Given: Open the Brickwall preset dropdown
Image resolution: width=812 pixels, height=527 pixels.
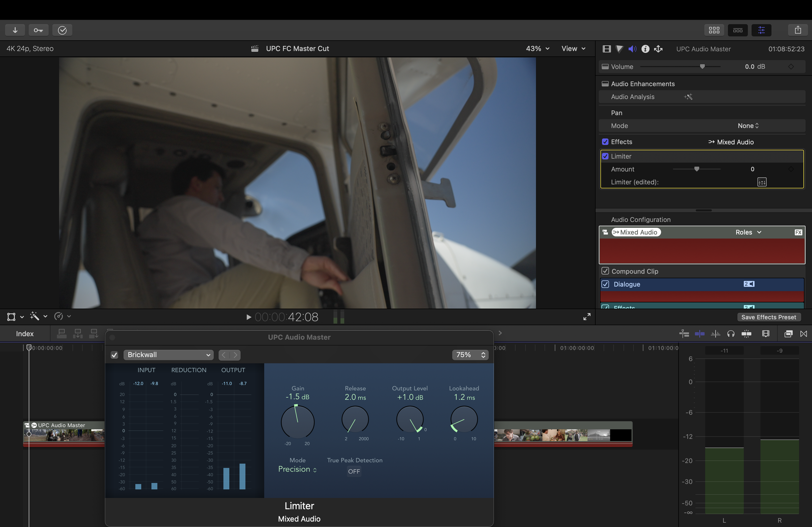Looking at the screenshot, I should point(169,354).
